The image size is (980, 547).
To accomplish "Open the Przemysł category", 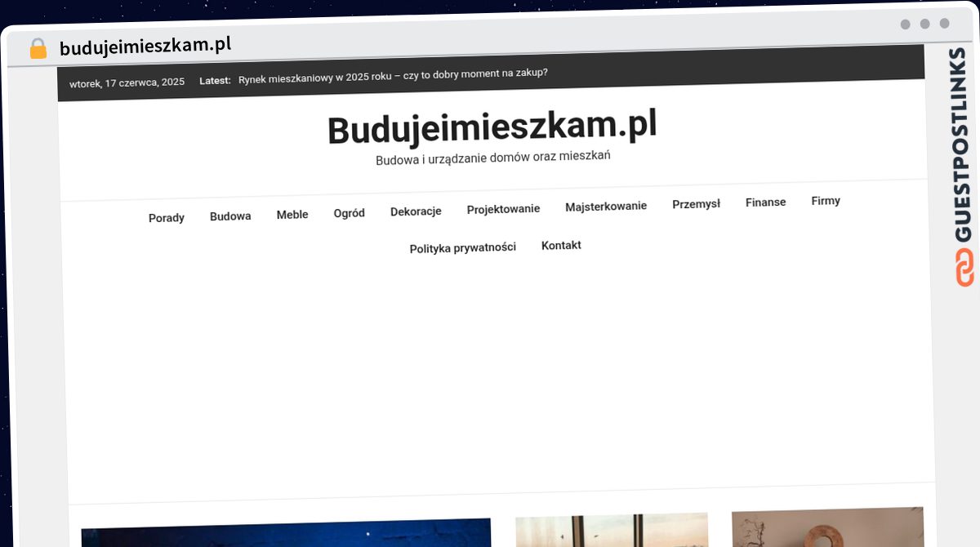I will [x=695, y=204].
